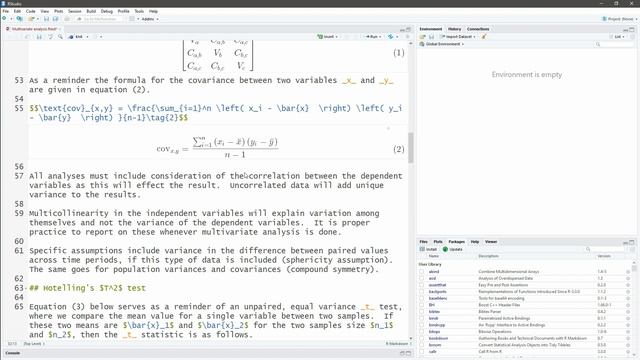Open the Tools menu
The width and height of the screenshot is (640, 360).
point(139,11)
